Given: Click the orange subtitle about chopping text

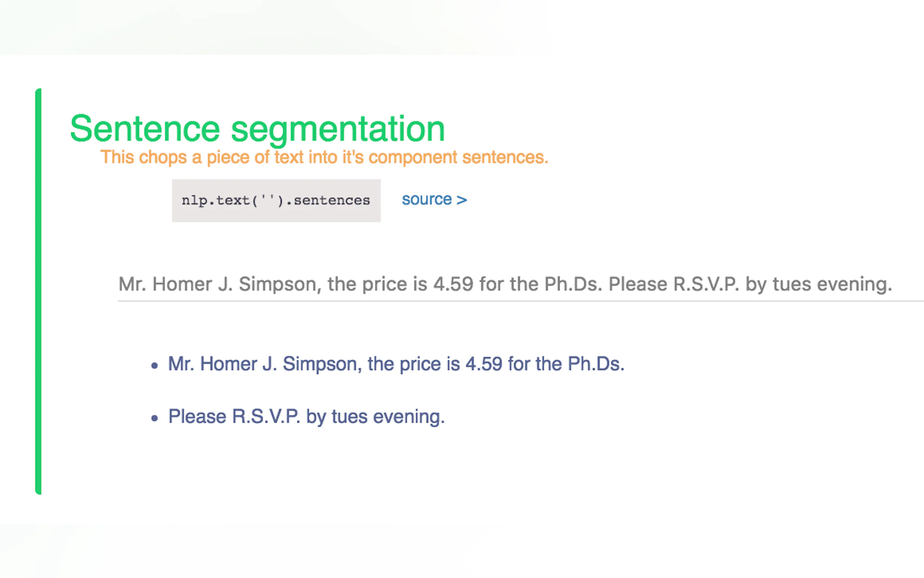Looking at the screenshot, I should point(324,157).
